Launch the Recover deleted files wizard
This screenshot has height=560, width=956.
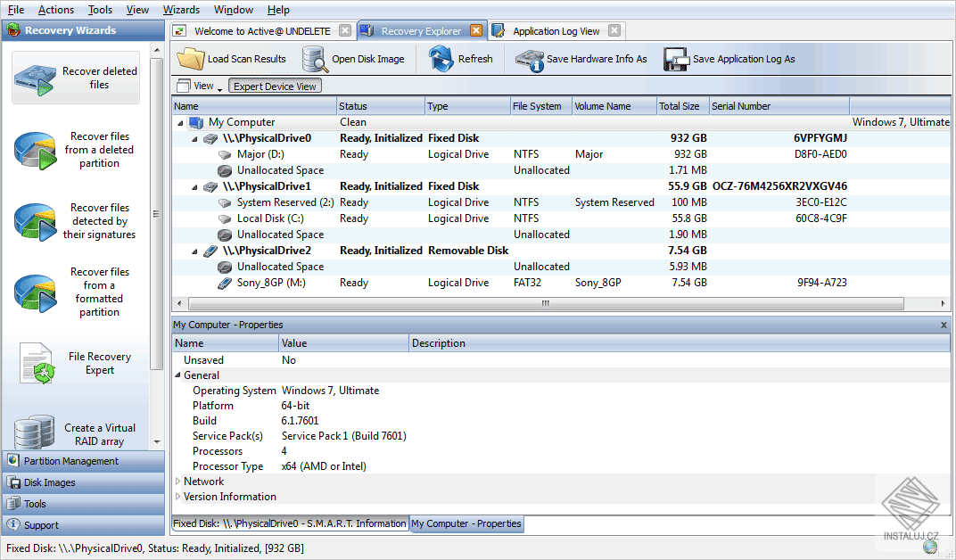(x=76, y=78)
